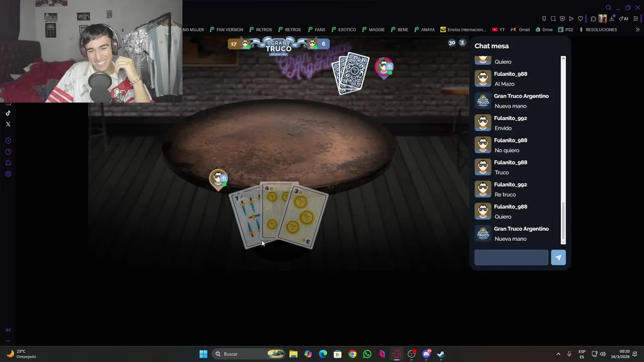
Task: Open the toolbar extensions cube icon
Action: pos(593,19)
